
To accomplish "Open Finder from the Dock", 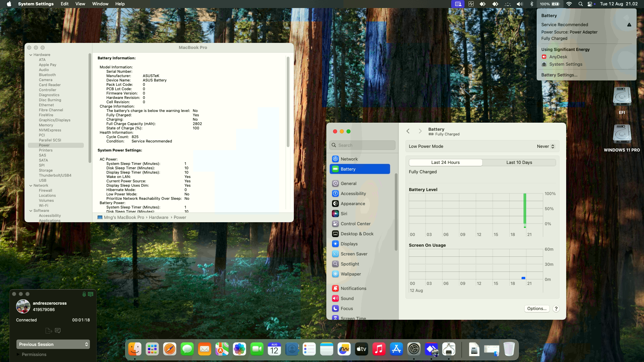I will (135, 349).
